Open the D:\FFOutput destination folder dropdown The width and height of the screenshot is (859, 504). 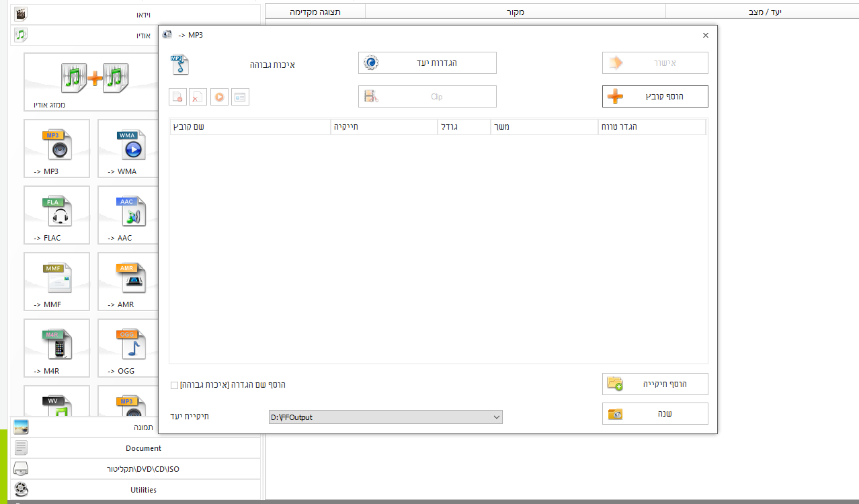pyautogui.click(x=385, y=417)
